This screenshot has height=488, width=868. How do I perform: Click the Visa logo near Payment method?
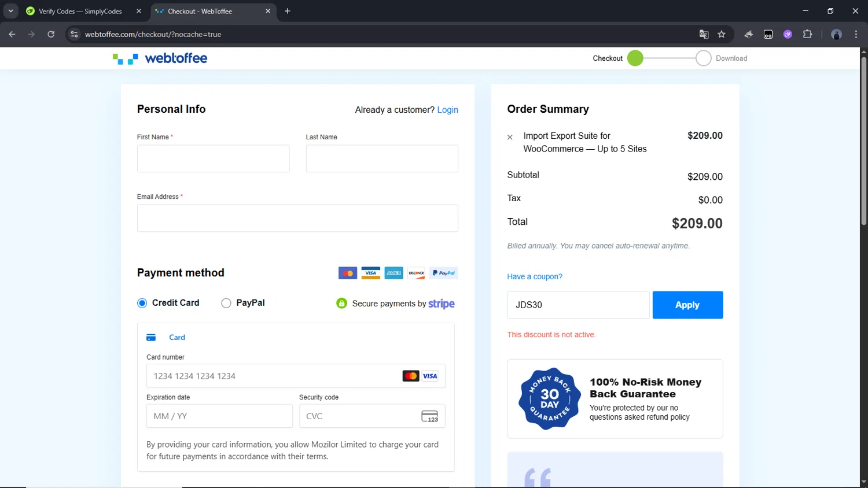click(x=371, y=273)
